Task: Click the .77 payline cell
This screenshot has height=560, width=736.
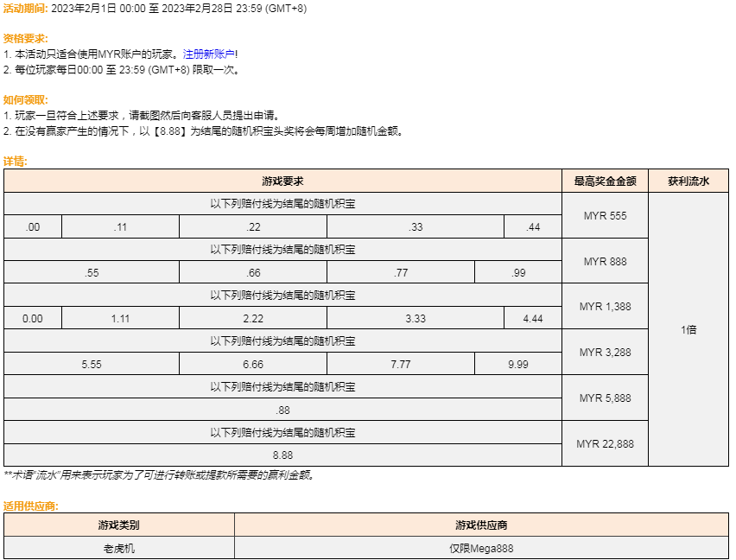Action: coord(401,273)
